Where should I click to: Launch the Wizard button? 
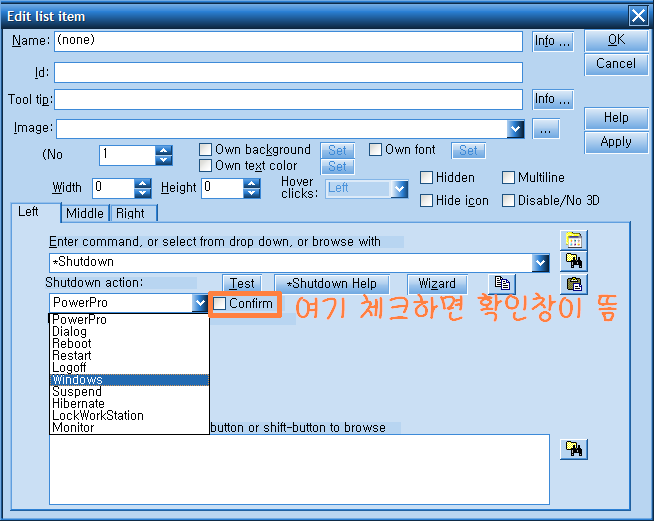tap(437, 284)
